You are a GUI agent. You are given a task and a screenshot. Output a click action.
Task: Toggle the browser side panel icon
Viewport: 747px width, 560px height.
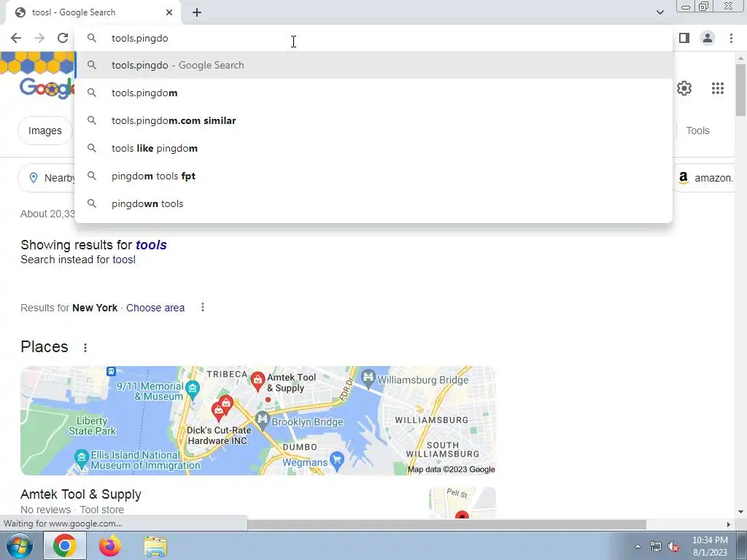684,38
